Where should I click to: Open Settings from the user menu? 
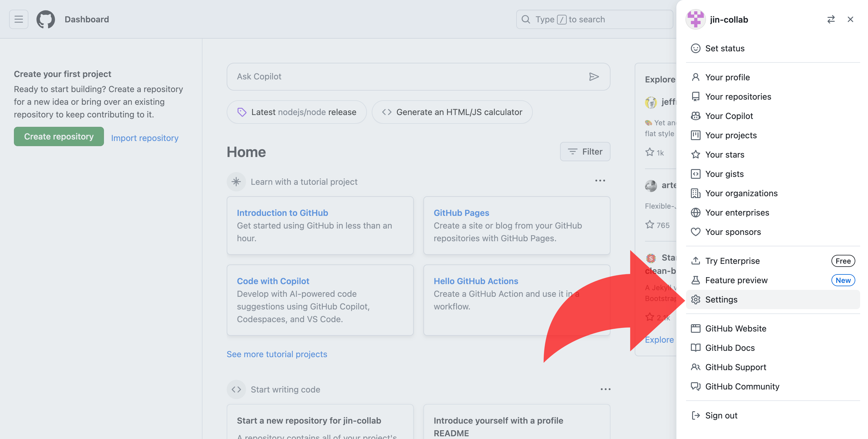[721, 300]
